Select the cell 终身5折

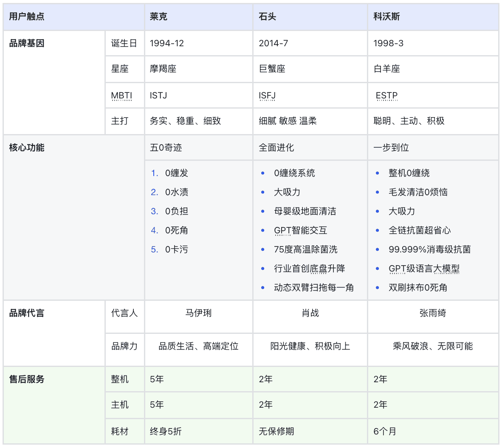[198, 431]
